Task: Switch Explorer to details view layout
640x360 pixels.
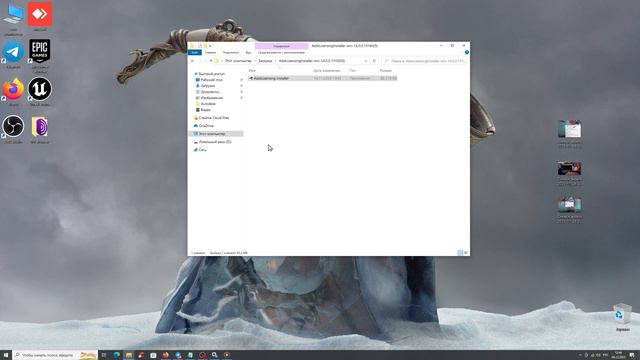Action: point(460,253)
